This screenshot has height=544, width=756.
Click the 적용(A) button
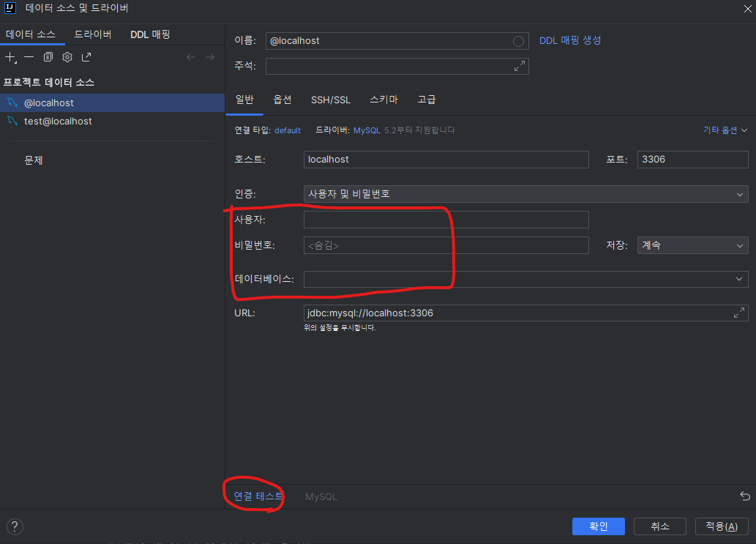[x=722, y=526]
